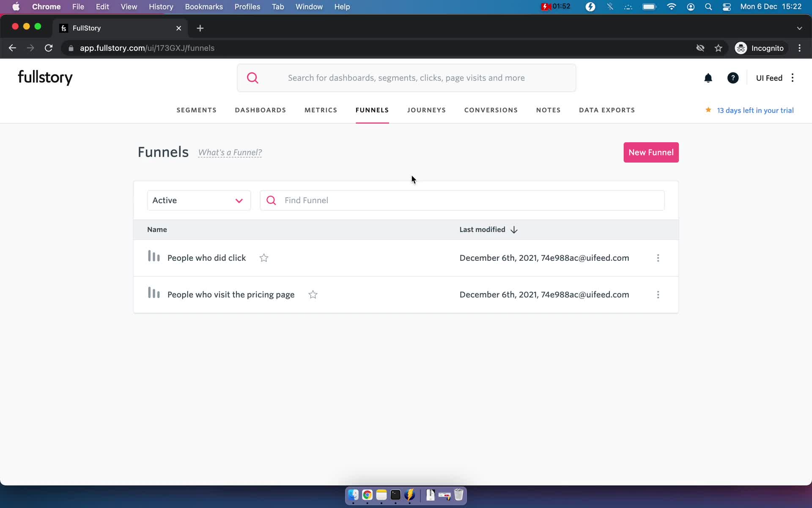Click the more options icon next to UI Feed
Viewport: 812px width, 508px height.
(793, 77)
